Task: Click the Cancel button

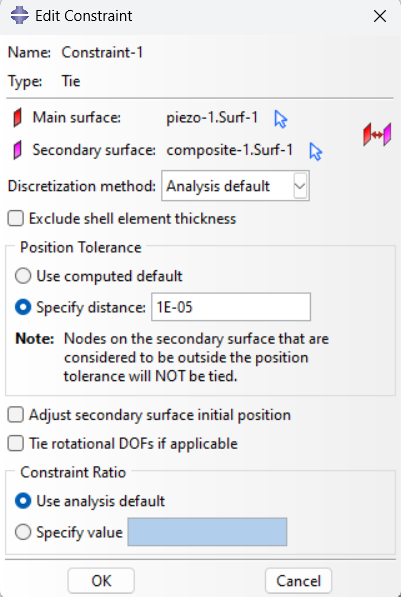Action: click(299, 581)
